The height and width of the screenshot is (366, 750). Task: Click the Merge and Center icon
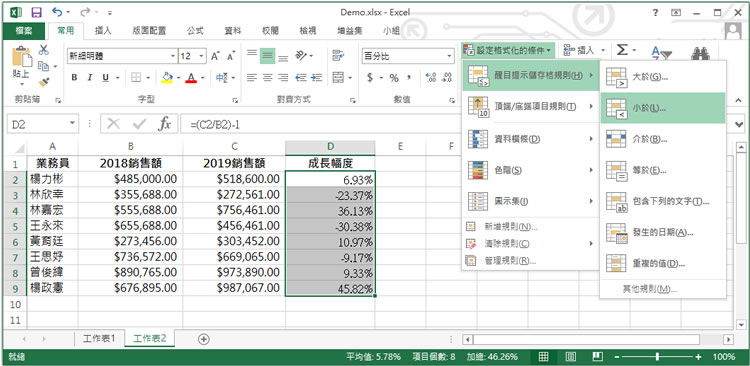(x=339, y=78)
